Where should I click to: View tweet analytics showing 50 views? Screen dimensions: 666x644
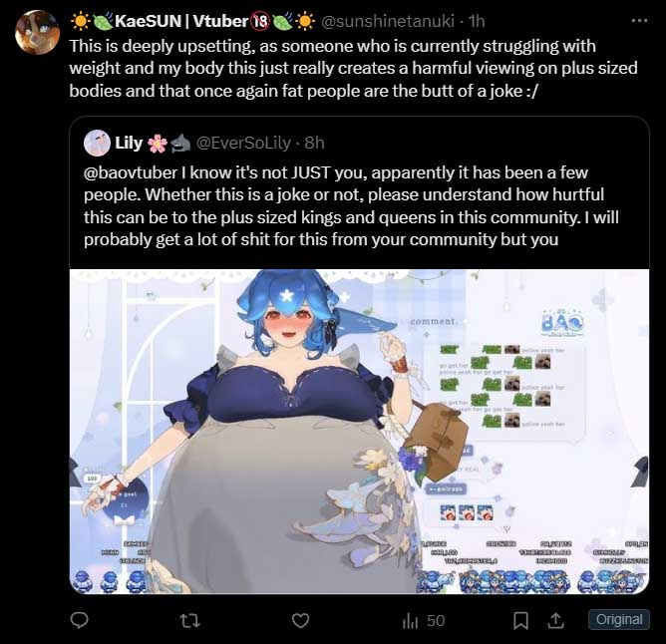pos(424,621)
